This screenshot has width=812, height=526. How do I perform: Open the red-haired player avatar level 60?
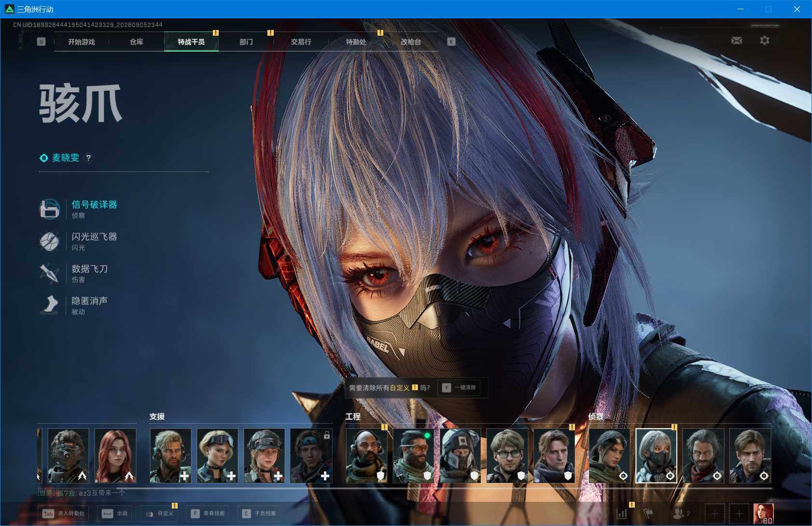[x=764, y=513]
